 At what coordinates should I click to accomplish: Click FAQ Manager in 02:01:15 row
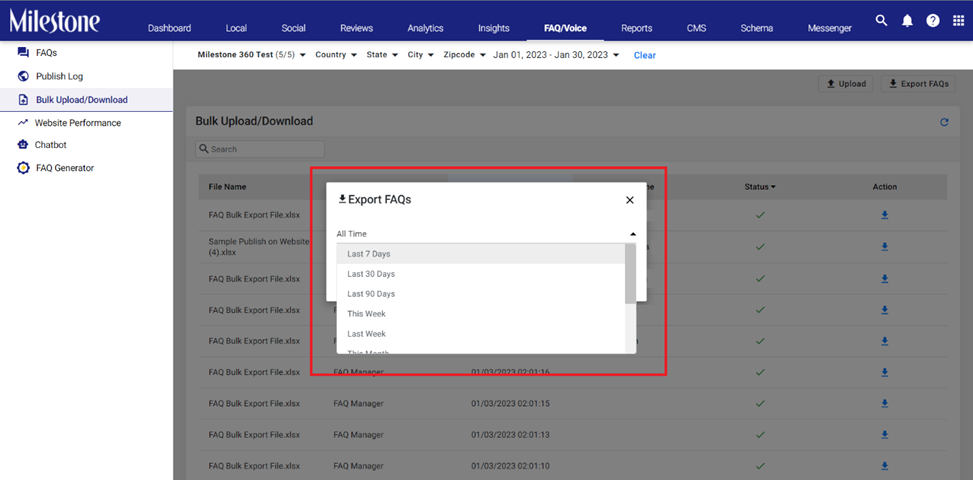tap(359, 403)
